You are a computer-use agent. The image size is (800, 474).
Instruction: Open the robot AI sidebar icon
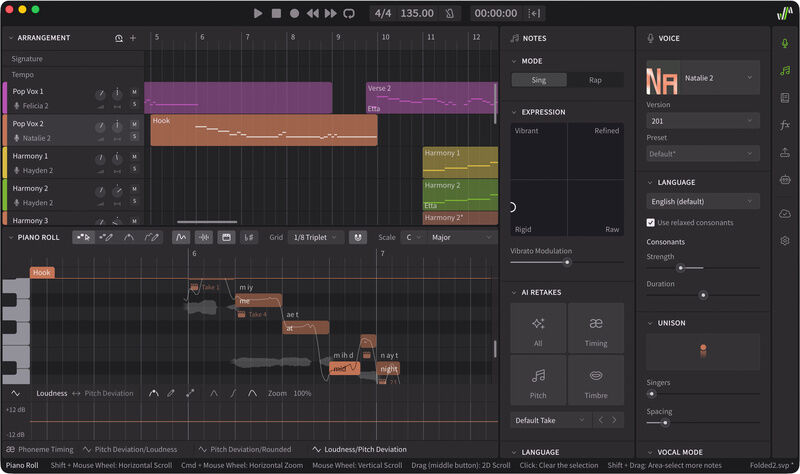click(x=785, y=179)
